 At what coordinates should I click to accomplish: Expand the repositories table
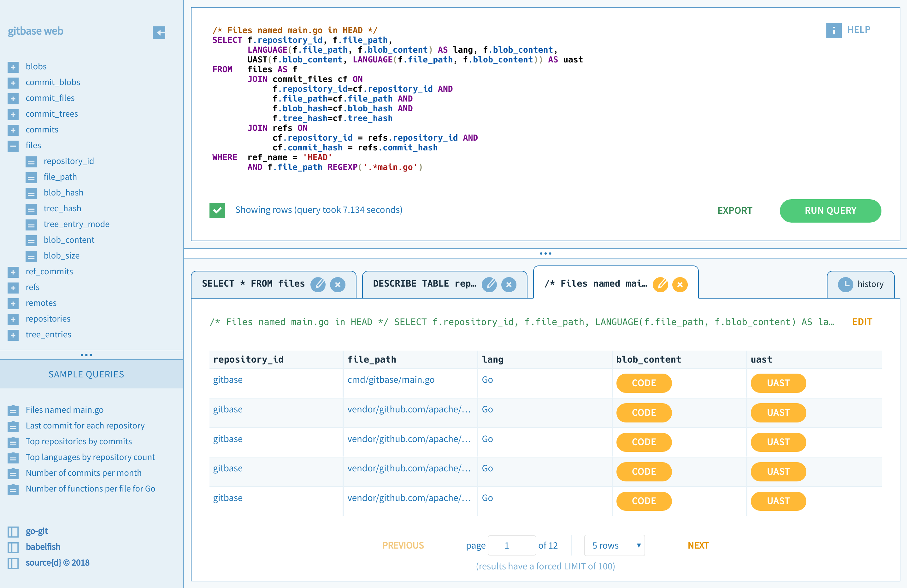pos(13,319)
